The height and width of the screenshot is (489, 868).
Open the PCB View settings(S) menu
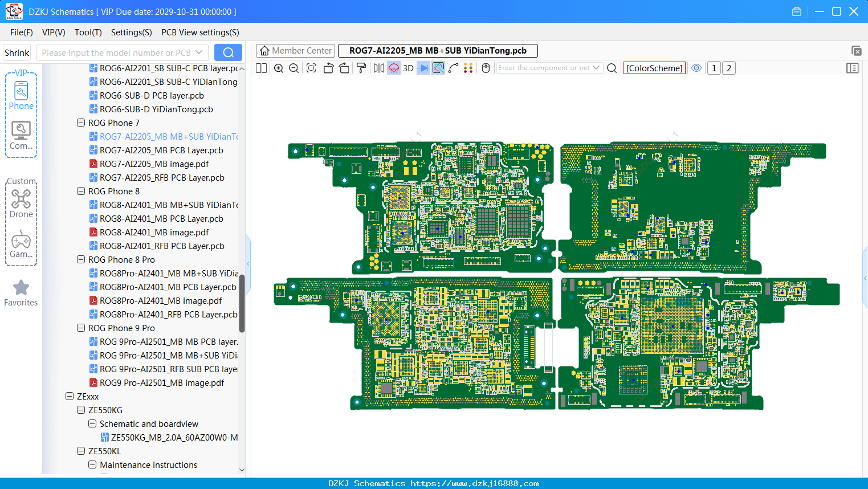tap(200, 32)
